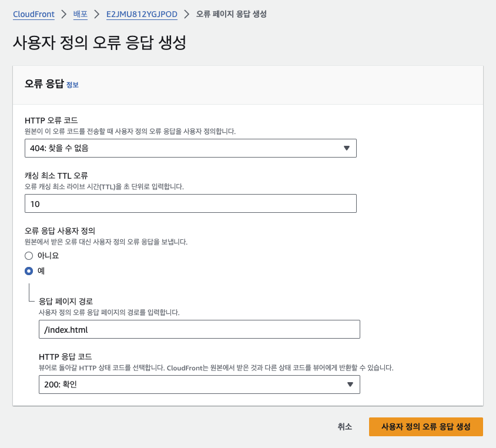Click the chevron after 배포 breadcrumb

[97, 14]
